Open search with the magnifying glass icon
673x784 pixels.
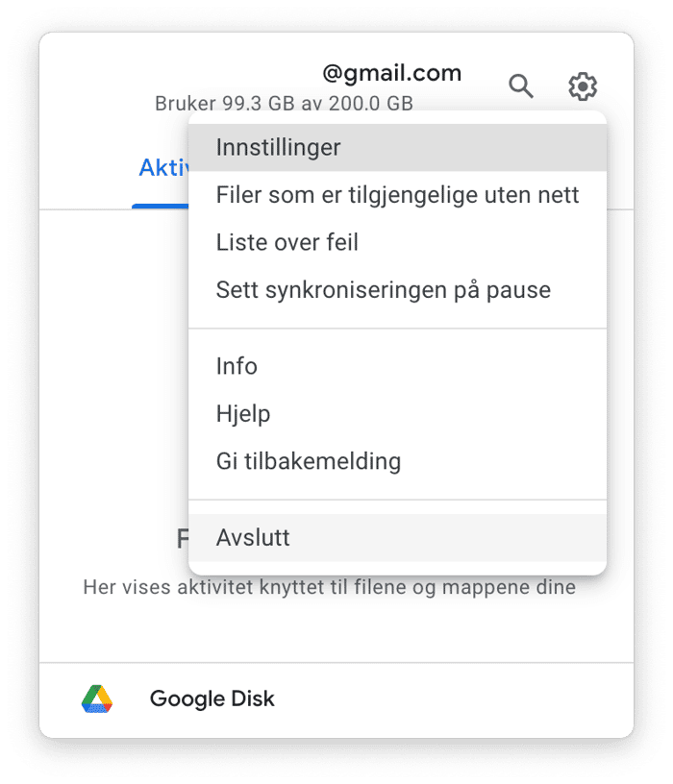[x=521, y=86]
